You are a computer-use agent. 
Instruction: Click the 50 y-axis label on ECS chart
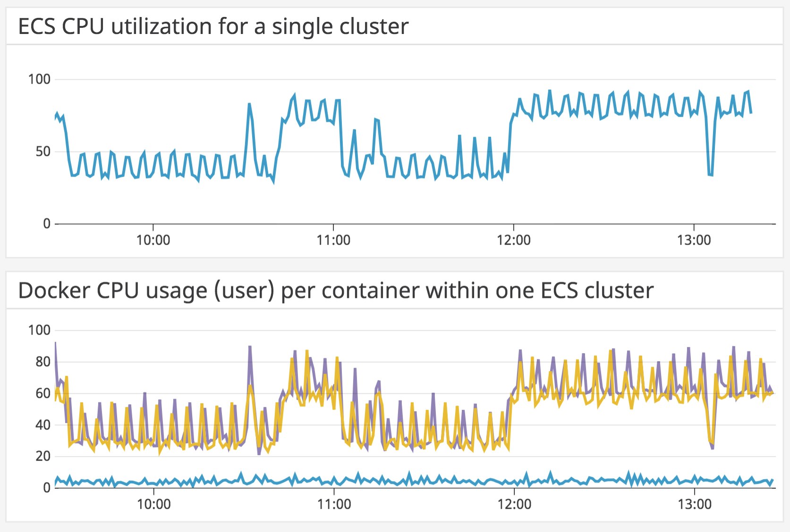[43, 152]
